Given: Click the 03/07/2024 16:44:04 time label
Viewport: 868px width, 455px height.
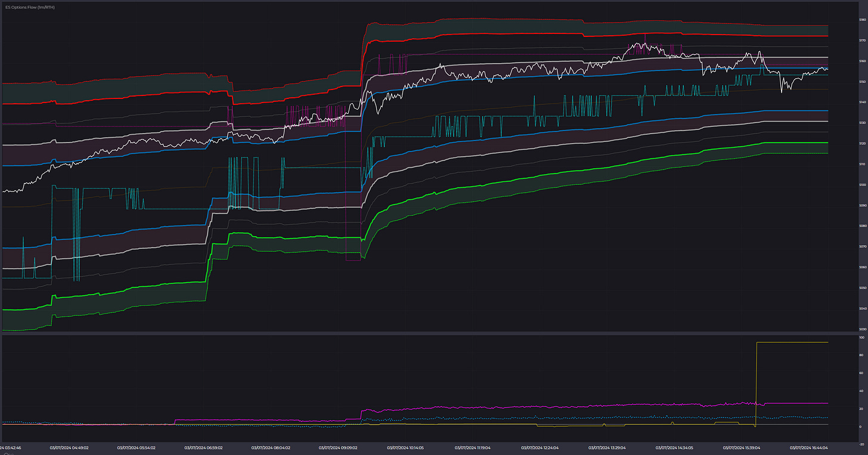Looking at the screenshot, I should 809,447.
